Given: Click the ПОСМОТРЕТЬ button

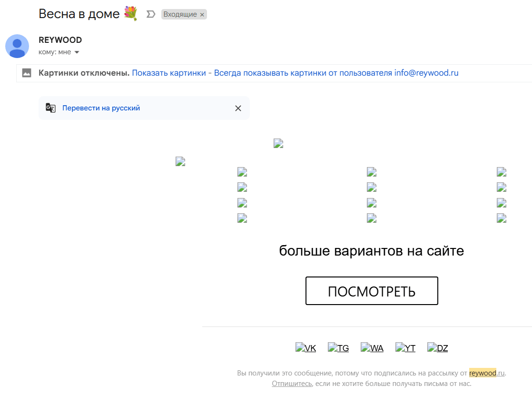Looking at the screenshot, I should coord(372,291).
